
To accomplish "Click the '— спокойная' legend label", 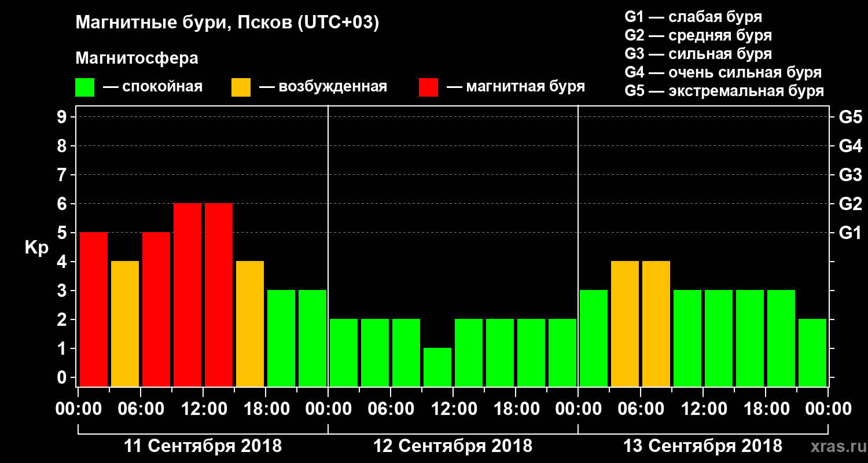I will pyautogui.click(x=153, y=87).
